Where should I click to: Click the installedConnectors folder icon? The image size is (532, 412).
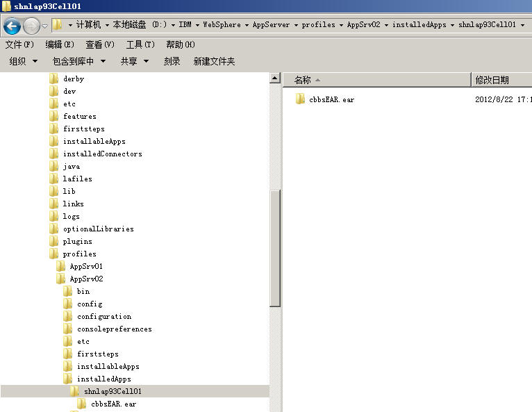tap(53, 154)
